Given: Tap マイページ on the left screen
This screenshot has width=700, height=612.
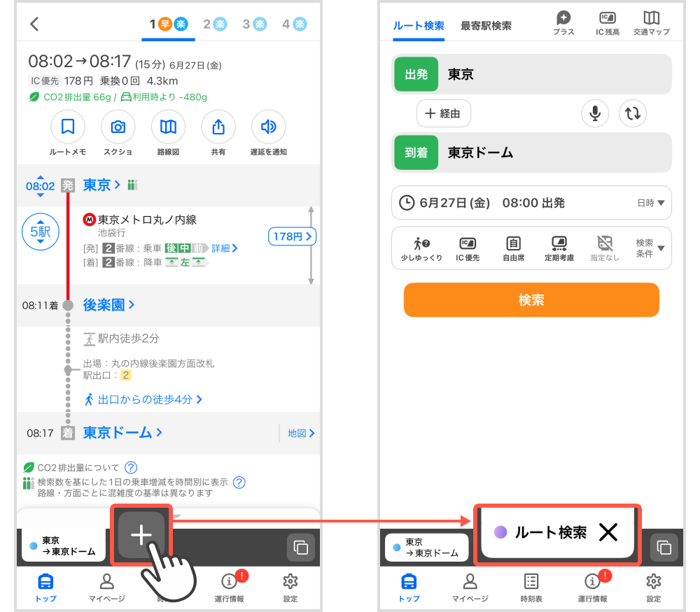Looking at the screenshot, I should pyautogui.click(x=106, y=588).
